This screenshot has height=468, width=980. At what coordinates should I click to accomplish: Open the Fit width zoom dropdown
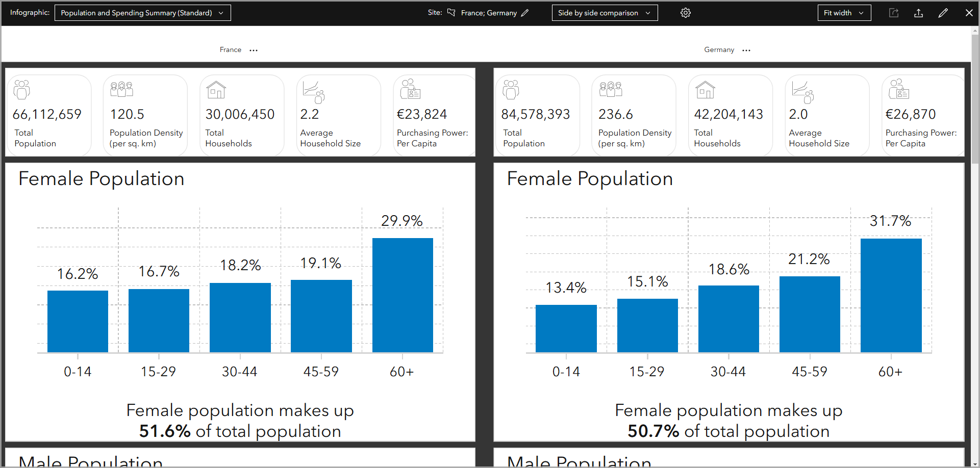(x=844, y=12)
